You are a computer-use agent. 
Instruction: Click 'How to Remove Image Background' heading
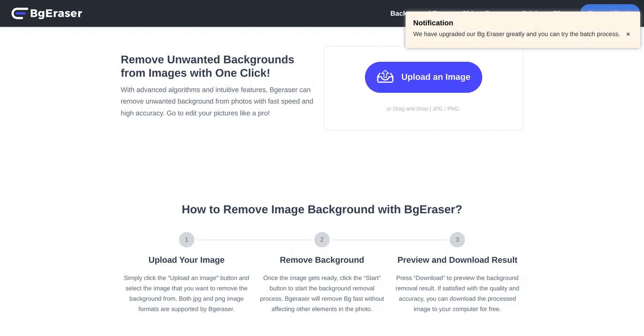click(322, 209)
